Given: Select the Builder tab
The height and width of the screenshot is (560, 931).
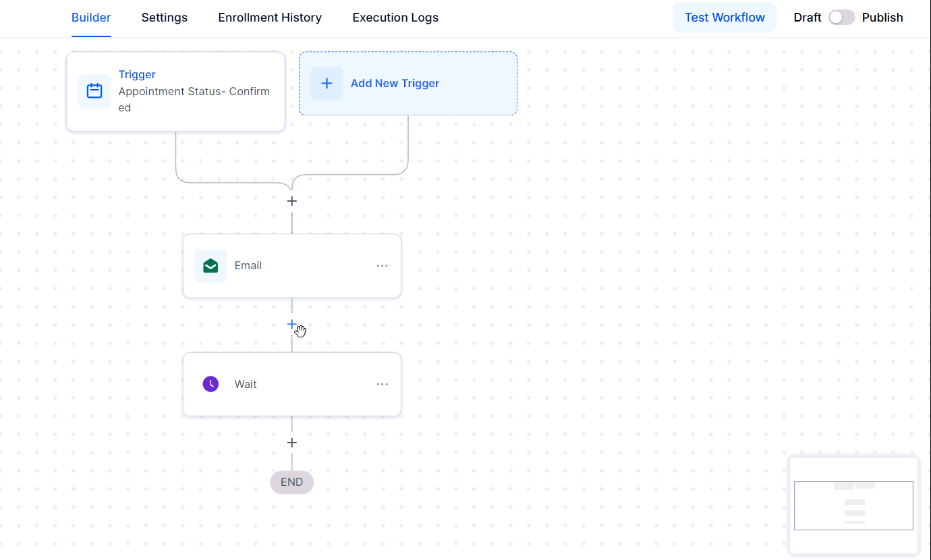Looking at the screenshot, I should coord(91,18).
